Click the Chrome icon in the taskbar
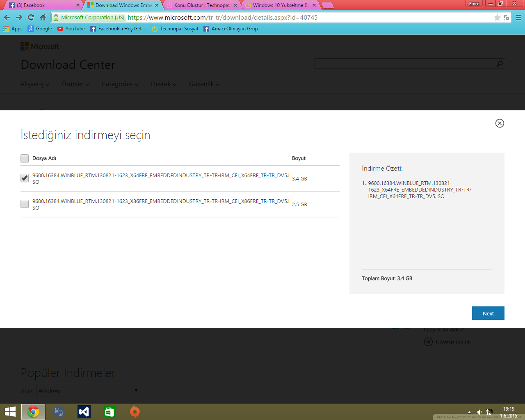Screen dimensions: 525x420 [x=33, y=412]
